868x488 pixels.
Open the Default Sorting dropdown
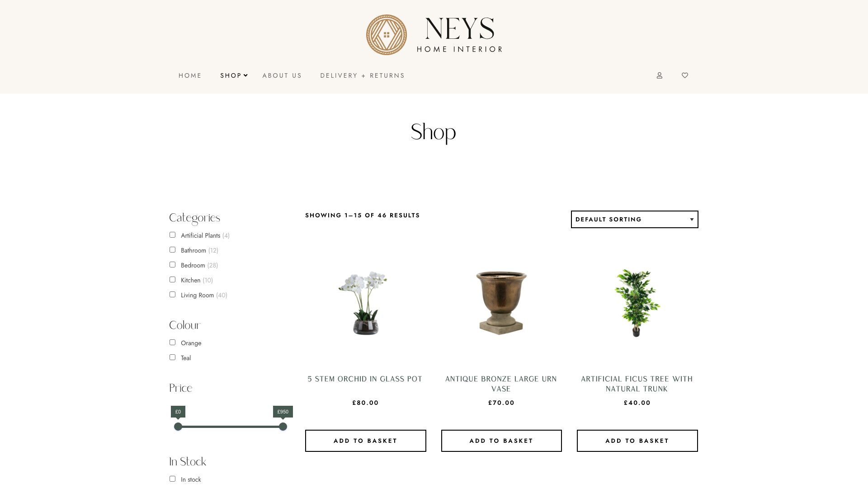coord(634,219)
